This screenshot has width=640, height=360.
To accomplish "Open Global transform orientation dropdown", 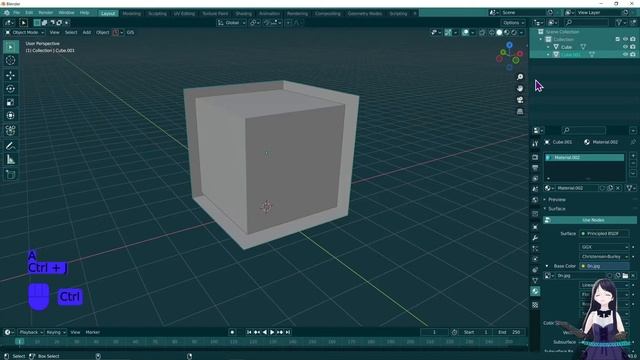I will [231, 23].
